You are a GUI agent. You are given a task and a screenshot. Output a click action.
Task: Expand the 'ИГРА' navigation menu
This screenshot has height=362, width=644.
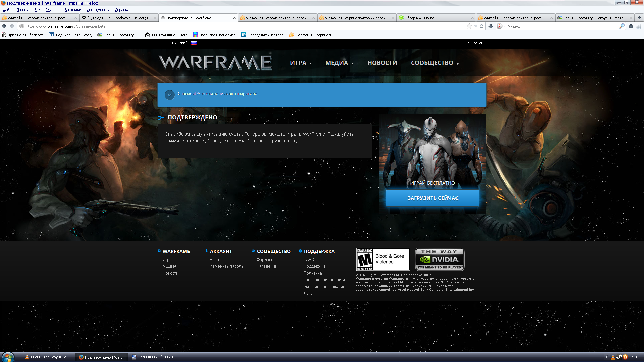point(301,63)
